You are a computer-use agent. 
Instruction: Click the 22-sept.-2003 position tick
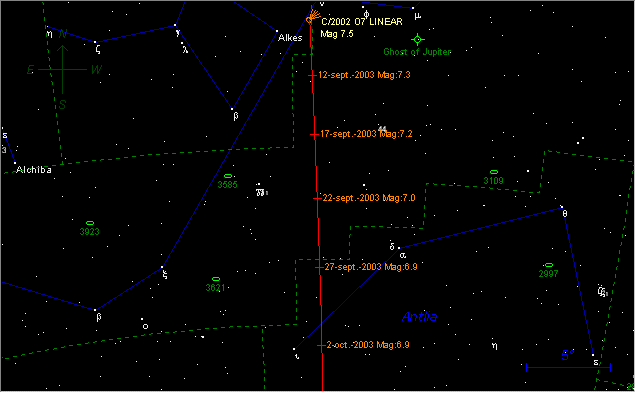pos(317,198)
